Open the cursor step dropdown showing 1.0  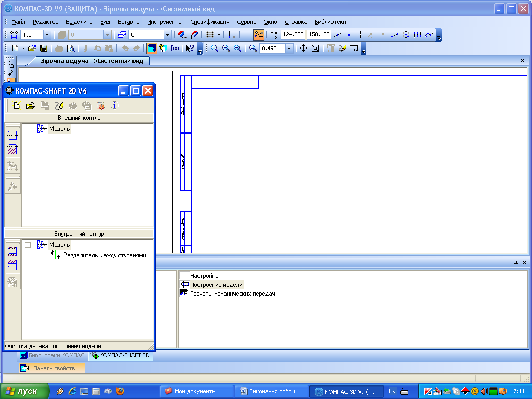47,35
